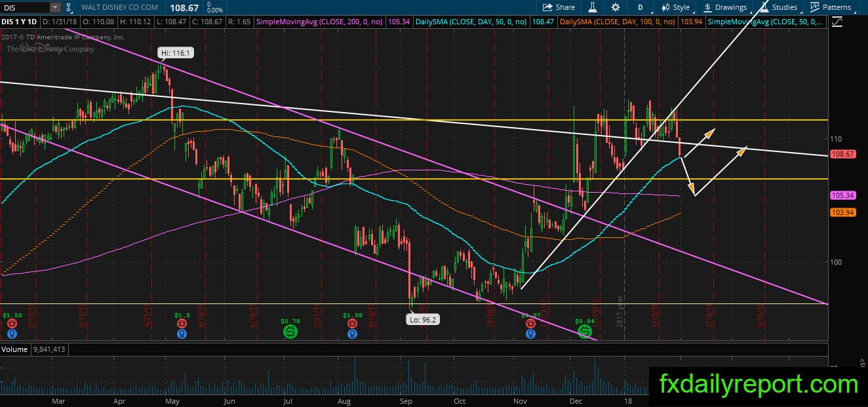Select the SimpleMovingAvg (CLOSE, 50, 0,... label

(766, 22)
